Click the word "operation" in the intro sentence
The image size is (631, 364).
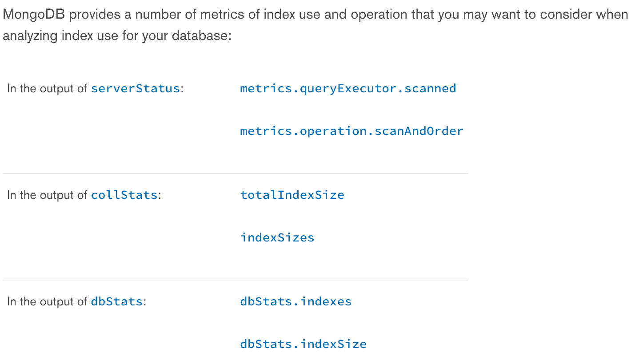379,15
